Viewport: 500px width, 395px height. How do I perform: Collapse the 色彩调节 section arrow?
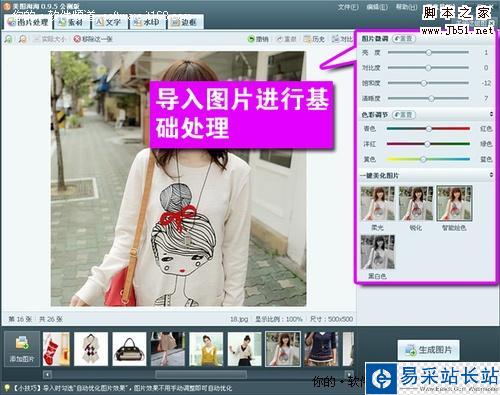(x=491, y=114)
